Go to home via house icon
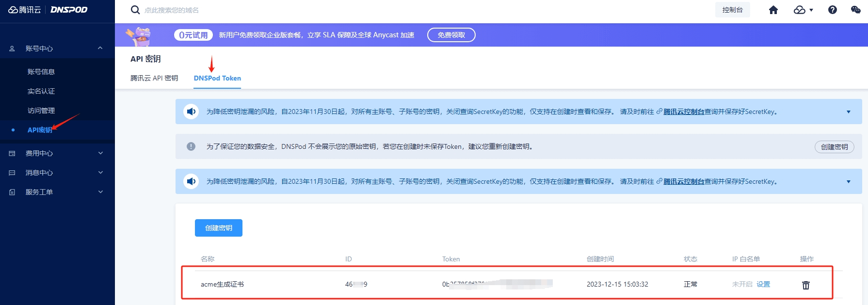Viewport: 868px width, 305px height. 773,10
